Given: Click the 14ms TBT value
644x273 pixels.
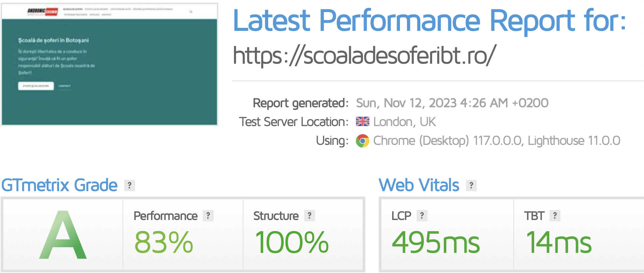Looking at the screenshot, I should (558, 242).
